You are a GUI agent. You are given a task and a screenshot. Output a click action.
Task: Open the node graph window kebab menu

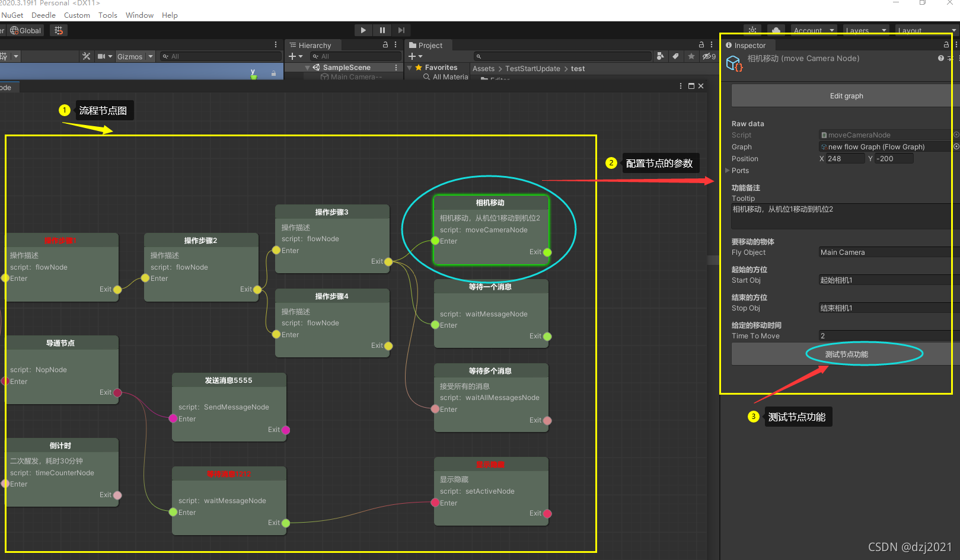click(x=681, y=86)
